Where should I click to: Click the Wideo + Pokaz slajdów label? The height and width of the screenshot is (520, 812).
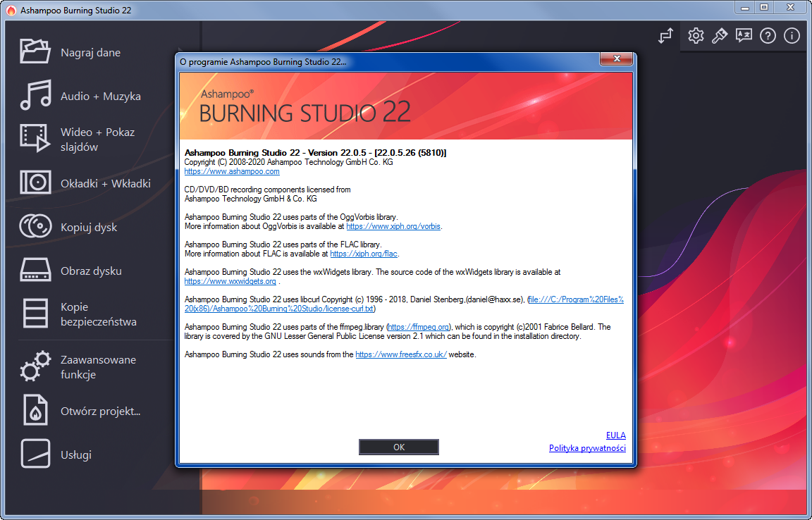[x=97, y=140]
